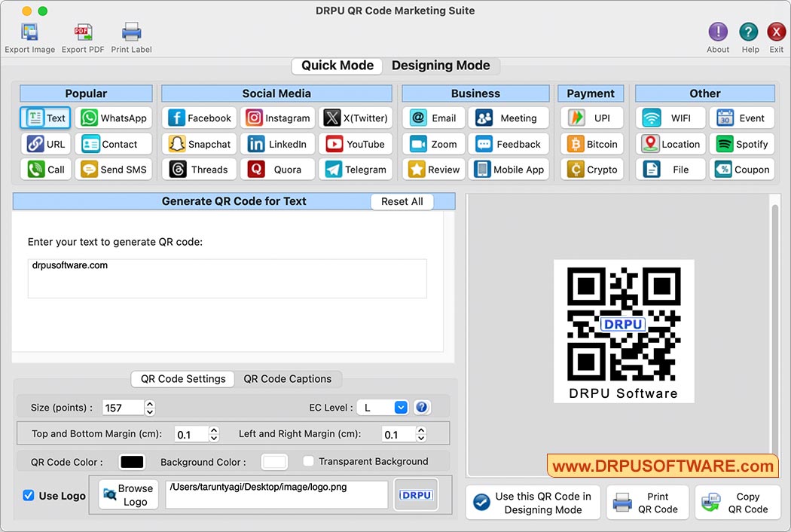Open the Spotify QR code generator

[x=742, y=143]
